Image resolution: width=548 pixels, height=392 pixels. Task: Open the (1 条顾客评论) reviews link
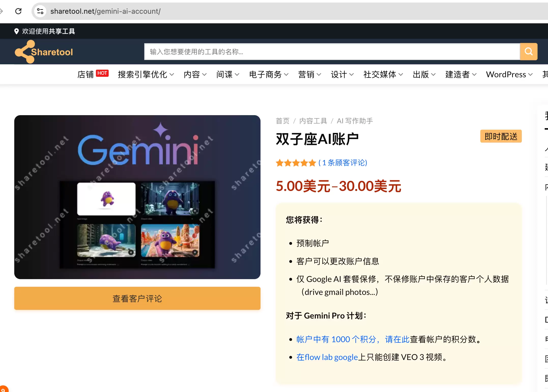pos(343,163)
